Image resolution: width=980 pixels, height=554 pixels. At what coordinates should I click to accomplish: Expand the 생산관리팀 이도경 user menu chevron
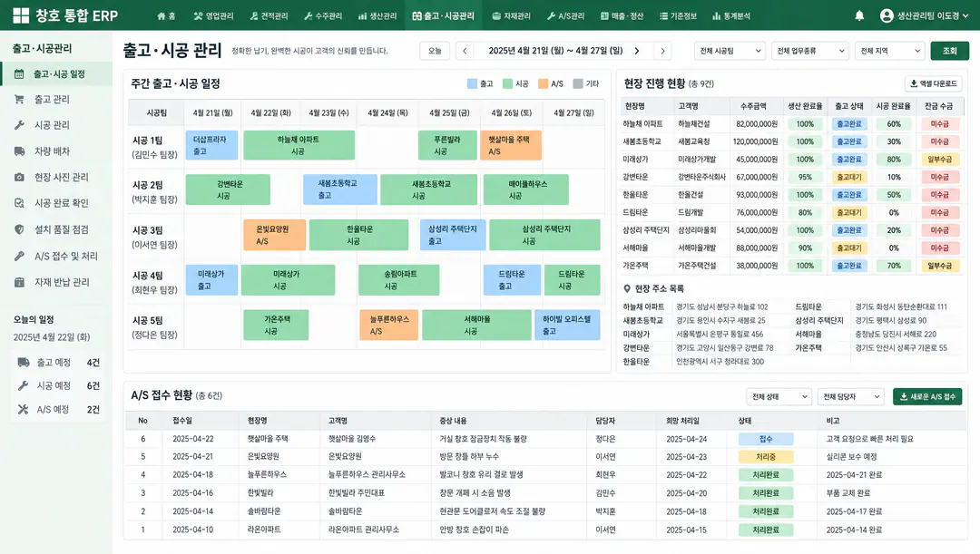[x=966, y=16]
